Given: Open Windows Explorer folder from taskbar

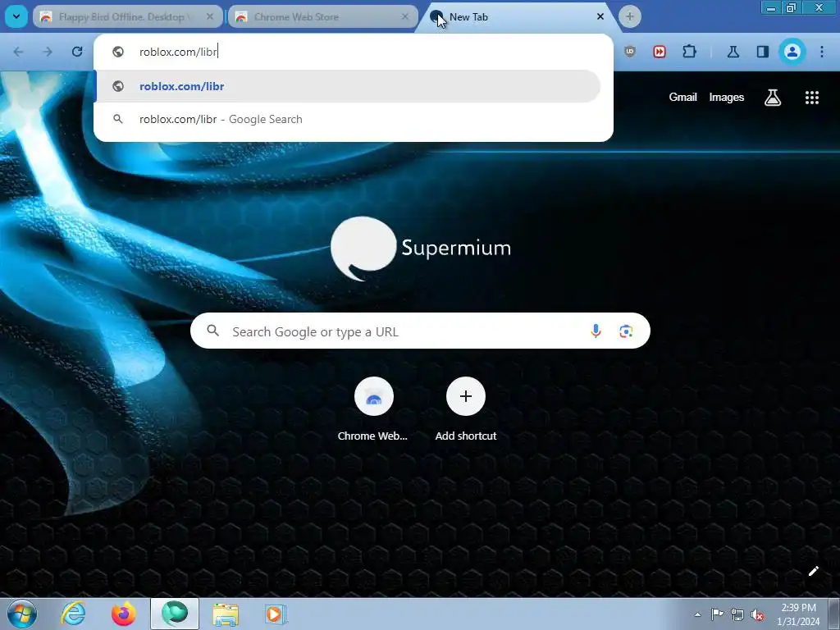Looking at the screenshot, I should point(226,614).
